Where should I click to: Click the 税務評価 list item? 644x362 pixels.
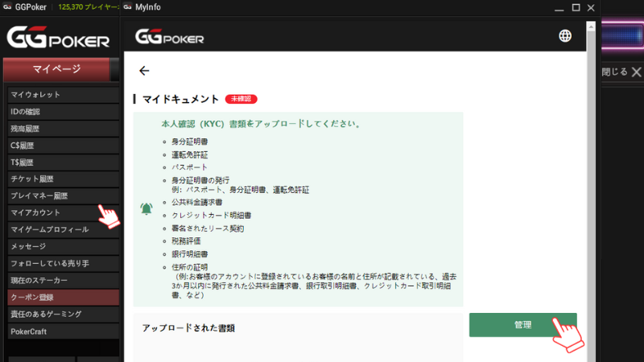point(186,241)
